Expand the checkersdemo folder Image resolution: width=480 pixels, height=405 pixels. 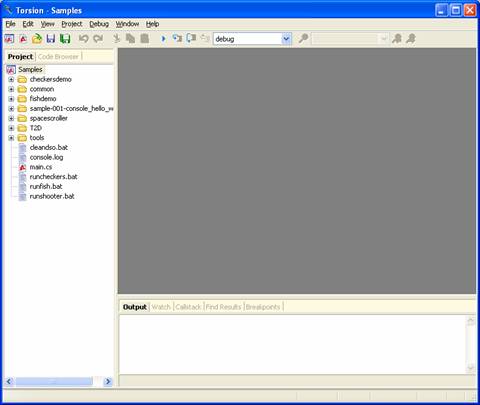pos(11,80)
